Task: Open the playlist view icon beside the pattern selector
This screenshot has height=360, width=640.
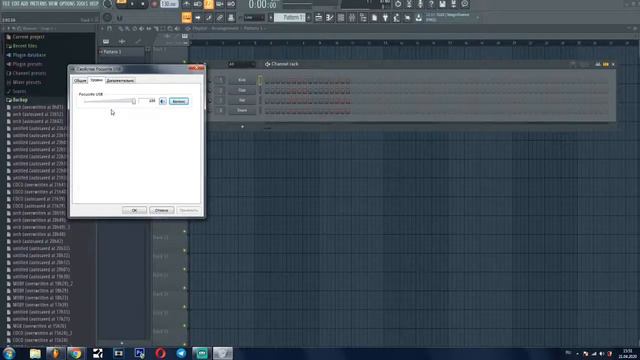Action: (x=319, y=18)
